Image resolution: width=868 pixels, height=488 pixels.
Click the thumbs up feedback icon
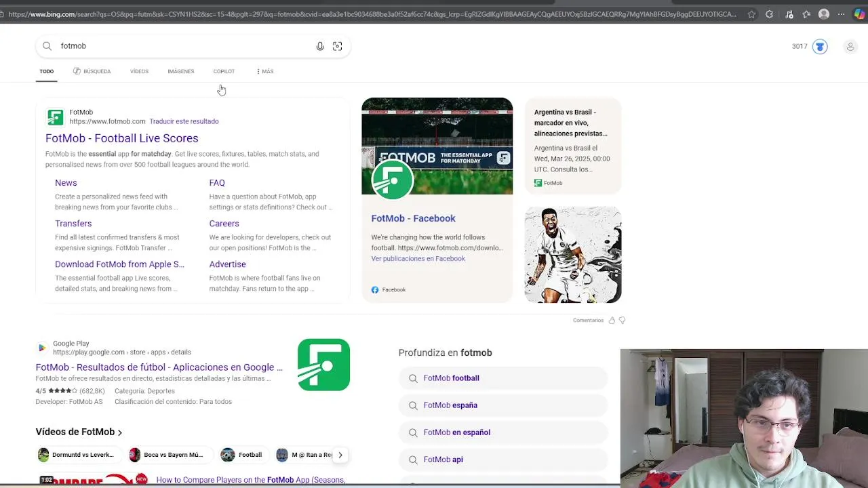(x=612, y=321)
